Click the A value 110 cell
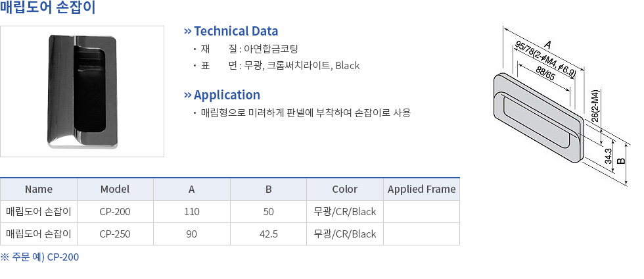The height and width of the screenshot is (279, 644). pos(192,212)
